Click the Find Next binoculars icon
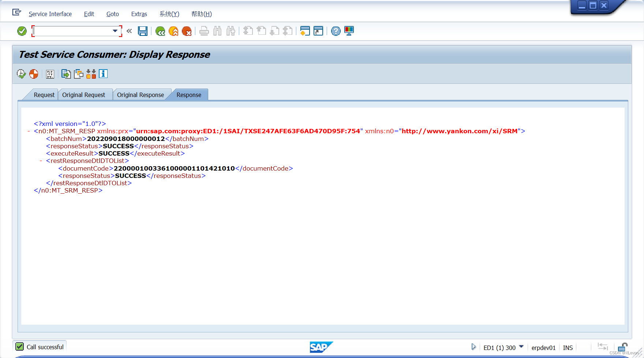The width and height of the screenshot is (644, 358). pyautogui.click(x=231, y=31)
